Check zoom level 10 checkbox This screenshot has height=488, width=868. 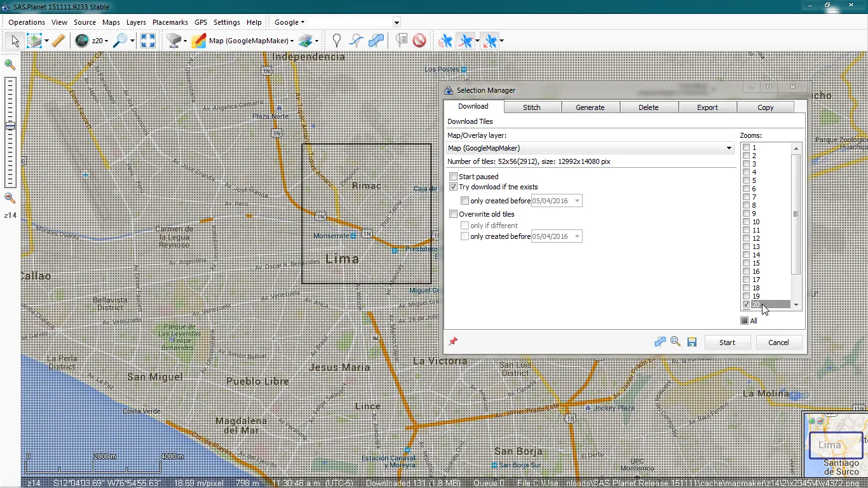pos(746,222)
